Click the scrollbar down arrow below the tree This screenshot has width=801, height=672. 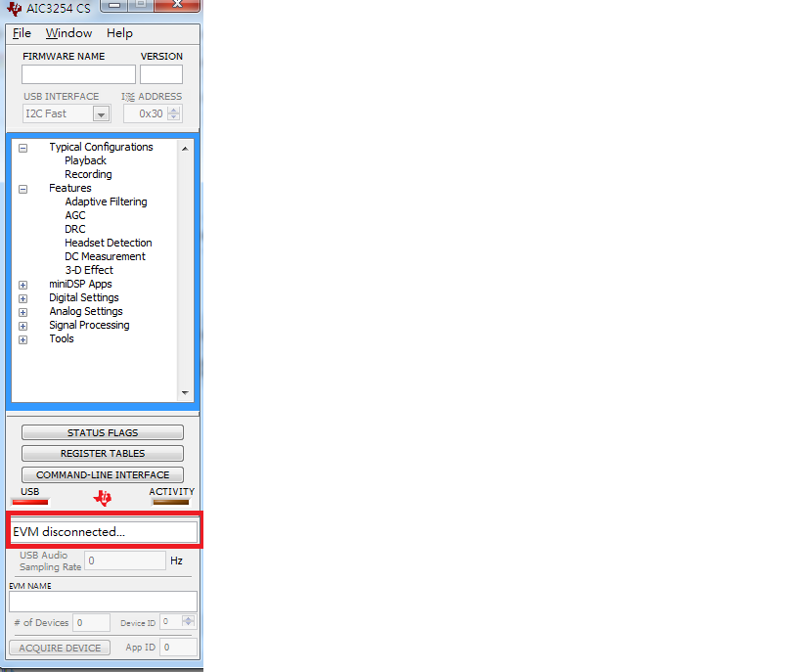pyautogui.click(x=185, y=394)
